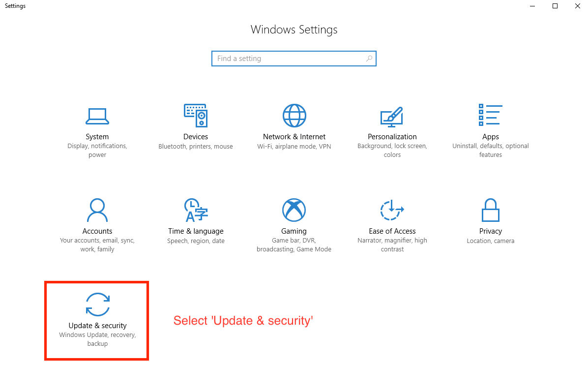Click the 'Find a setting' search field
The image size is (588, 366).
(x=294, y=59)
